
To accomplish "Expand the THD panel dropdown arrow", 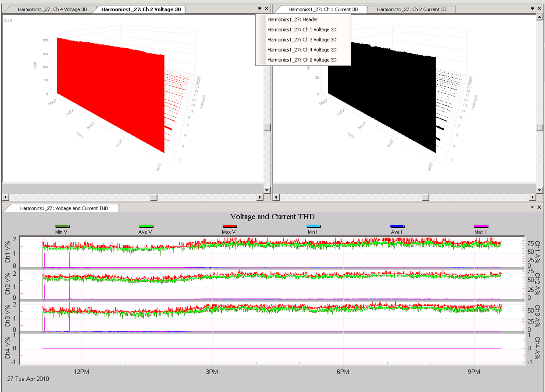I will click(532, 207).
